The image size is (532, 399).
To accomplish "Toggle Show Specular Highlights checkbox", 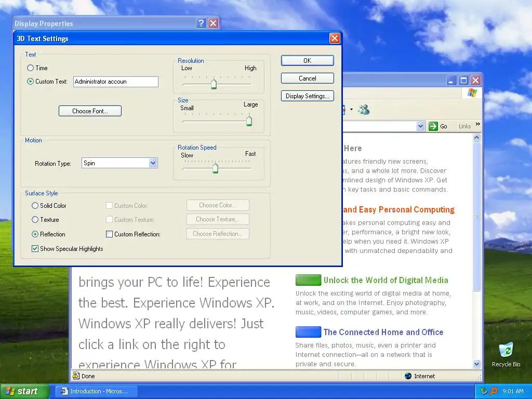I will tap(35, 249).
